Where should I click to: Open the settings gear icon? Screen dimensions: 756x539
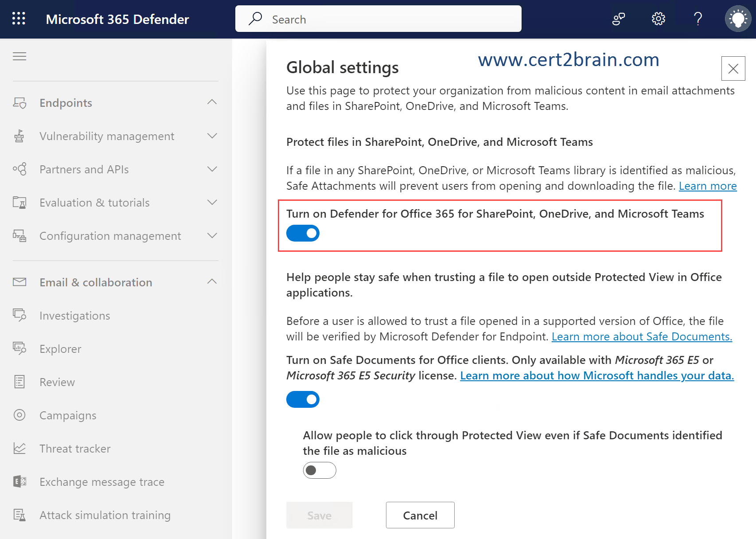(x=659, y=19)
